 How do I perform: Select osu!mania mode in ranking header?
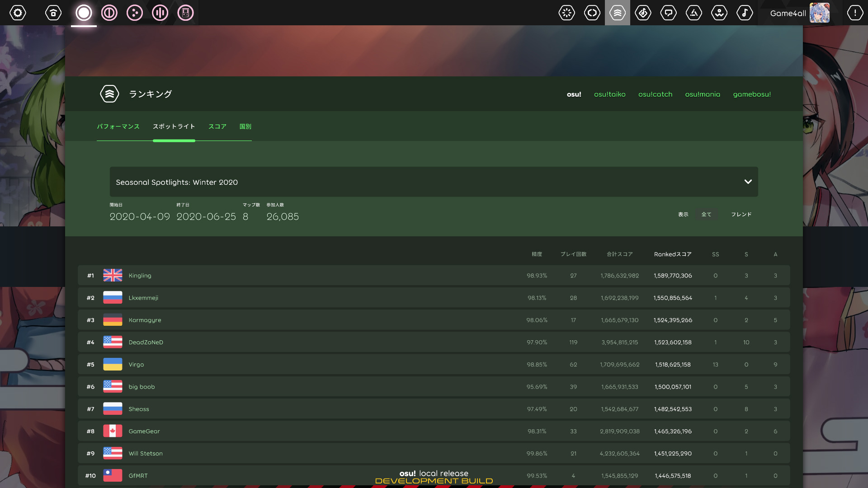point(703,94)
